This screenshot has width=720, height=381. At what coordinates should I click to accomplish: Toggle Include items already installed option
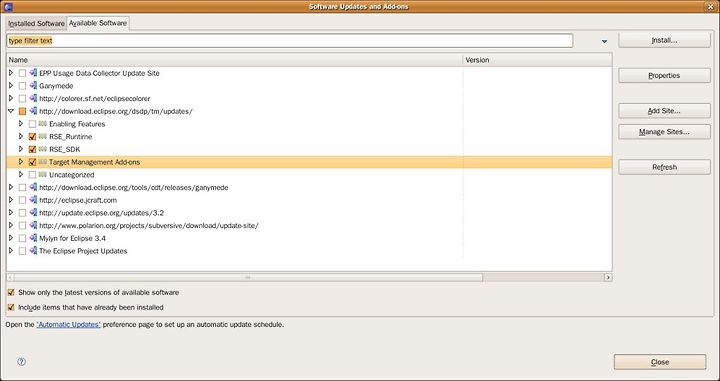tap(11, 307)
